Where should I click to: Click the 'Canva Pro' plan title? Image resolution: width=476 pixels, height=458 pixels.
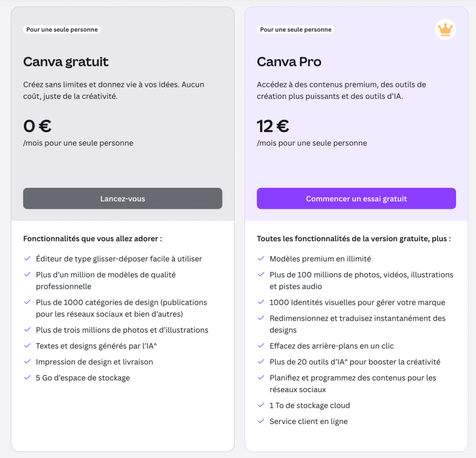point(289,62)
